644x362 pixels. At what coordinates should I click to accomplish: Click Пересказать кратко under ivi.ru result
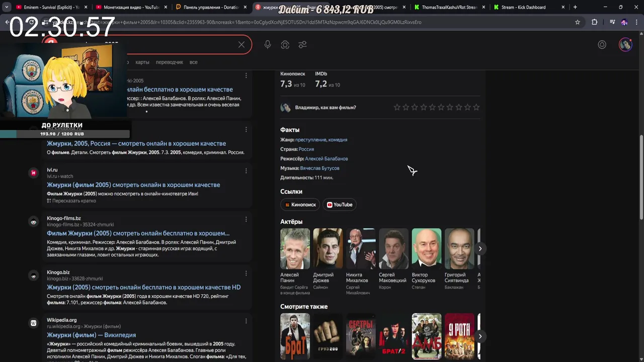pyautogui.click(x=71, y=201)
